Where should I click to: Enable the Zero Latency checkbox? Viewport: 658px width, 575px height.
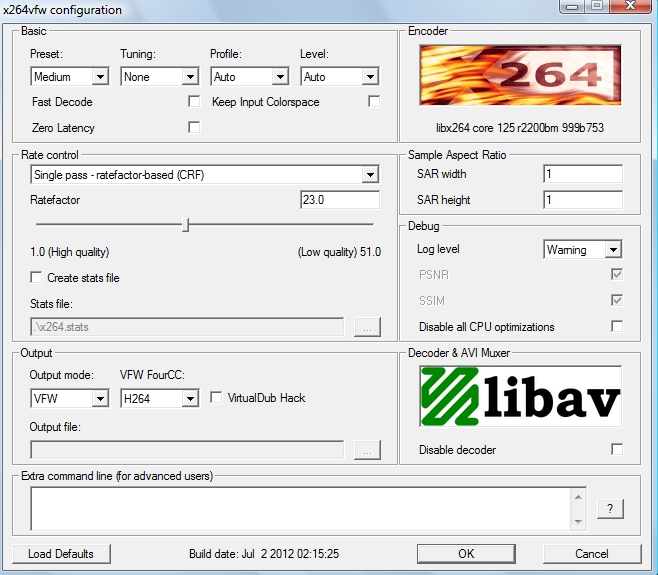(x=194, y=127)
